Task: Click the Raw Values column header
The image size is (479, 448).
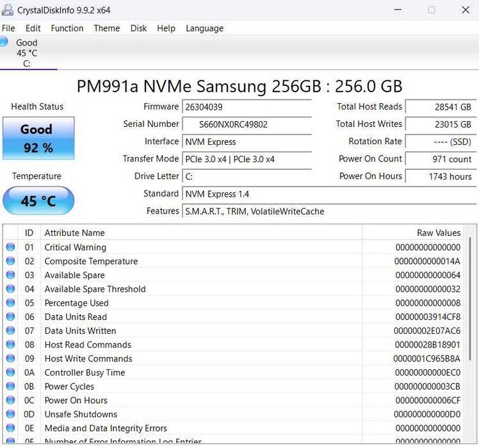Action: [x=412, y=233]
